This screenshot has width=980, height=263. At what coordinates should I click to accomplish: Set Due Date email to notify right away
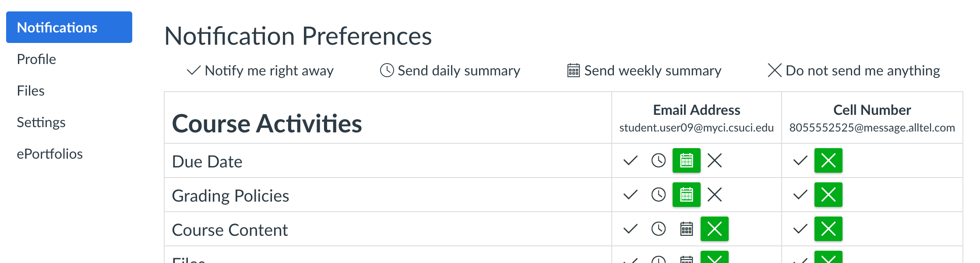[x=630, y=160]
